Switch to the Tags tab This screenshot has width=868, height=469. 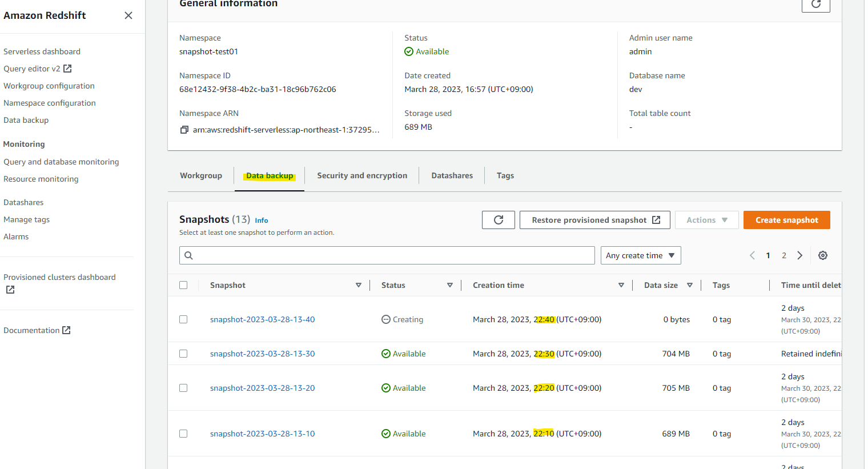pyautogui.click(x=505, y=175)
